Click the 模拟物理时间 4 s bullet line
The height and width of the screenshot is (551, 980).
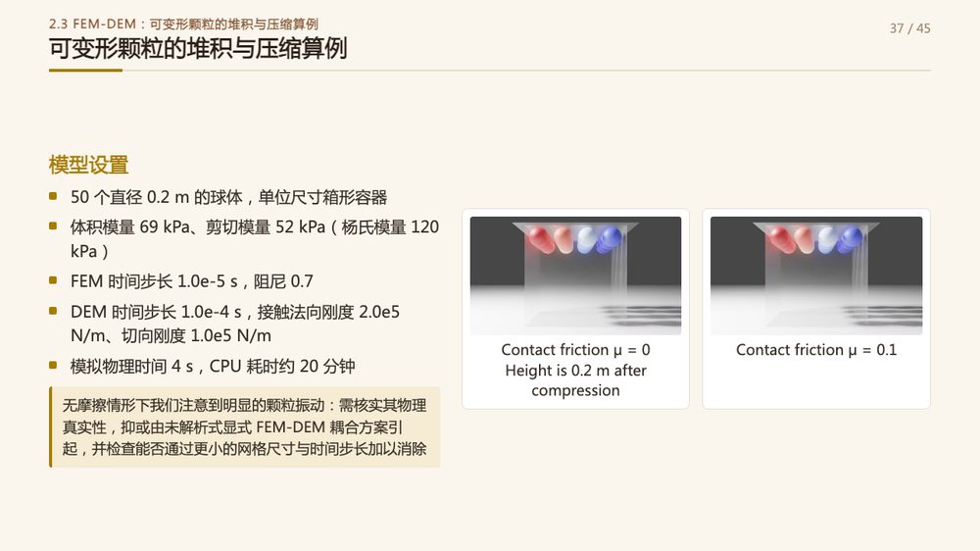[213, 366]
